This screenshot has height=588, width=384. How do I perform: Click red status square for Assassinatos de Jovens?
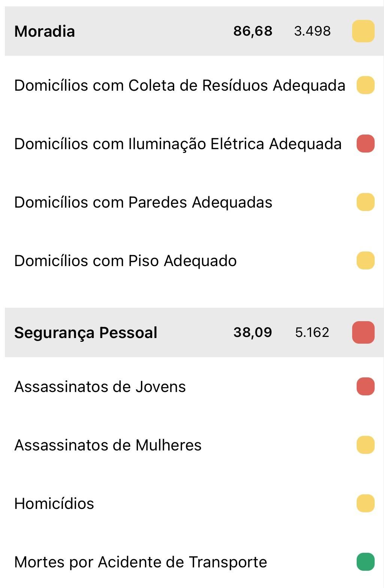pyautogui.click(x=365, y=387)
